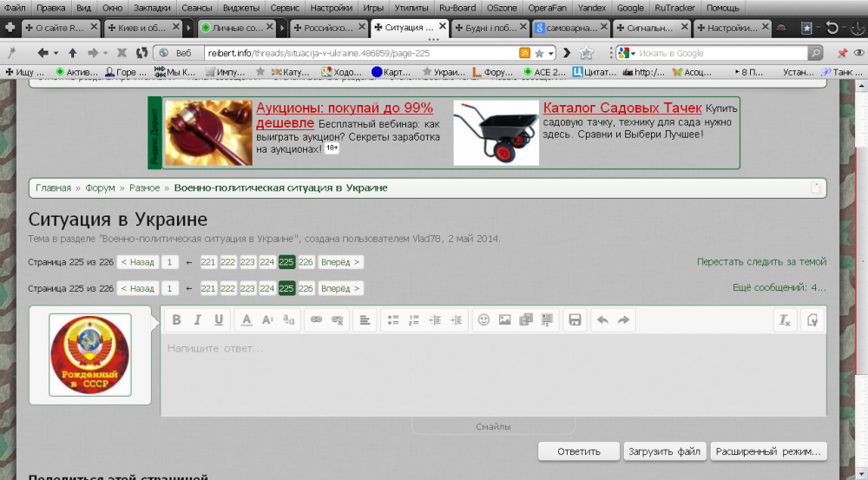Open the Сеансы menu
The image size is (868, 480).
coord(196,8)
